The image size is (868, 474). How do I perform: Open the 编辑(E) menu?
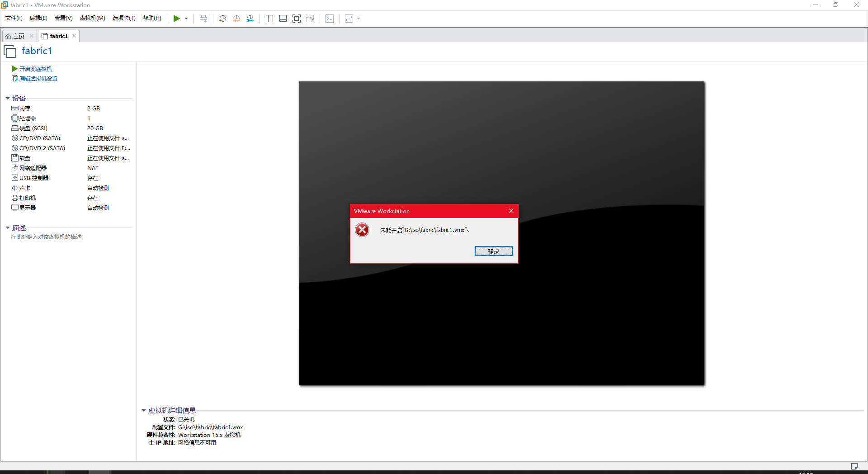coord(38,18)
